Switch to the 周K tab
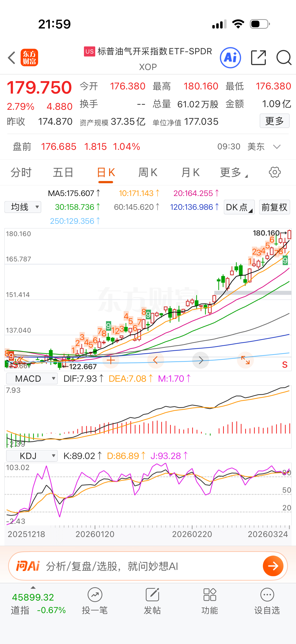 148,172
